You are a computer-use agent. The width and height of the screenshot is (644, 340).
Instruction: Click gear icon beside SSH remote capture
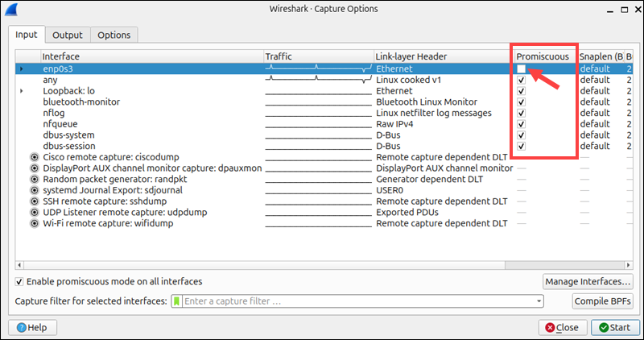[x=35, y=201]
